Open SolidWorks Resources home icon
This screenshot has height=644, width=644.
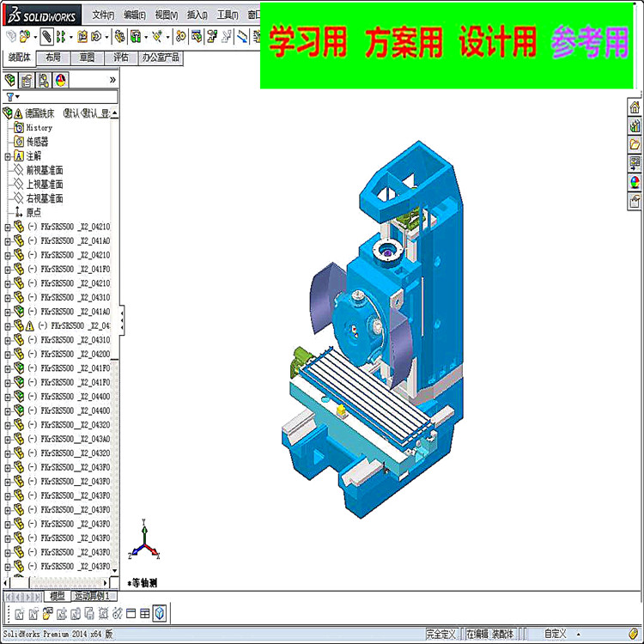pyautogui.click(x=635, y=107)
